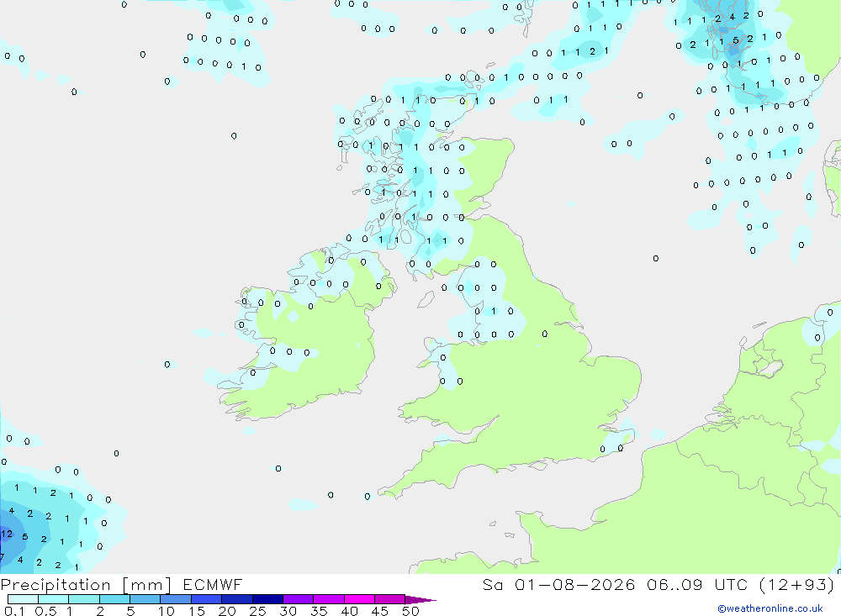Click the 0.5–1 mm legend color swatch
Viewport: 841px width, 616px height.
click(x=54, y=599)
